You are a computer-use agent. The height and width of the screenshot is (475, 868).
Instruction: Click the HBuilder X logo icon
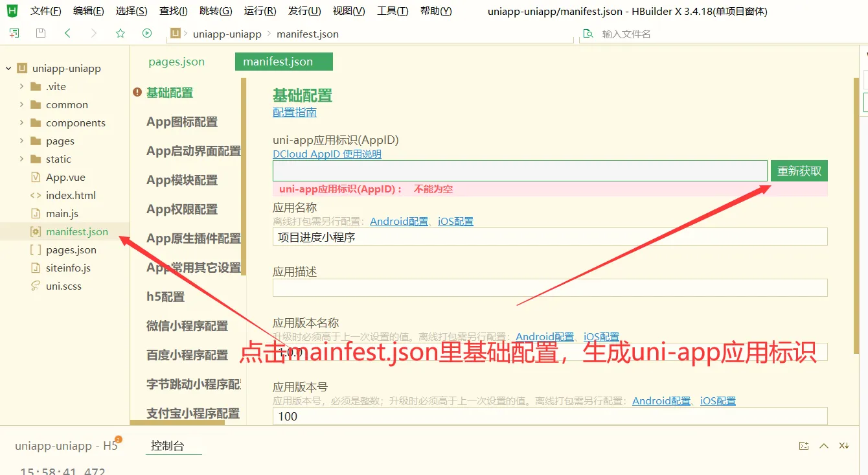[x=12, y=10]
